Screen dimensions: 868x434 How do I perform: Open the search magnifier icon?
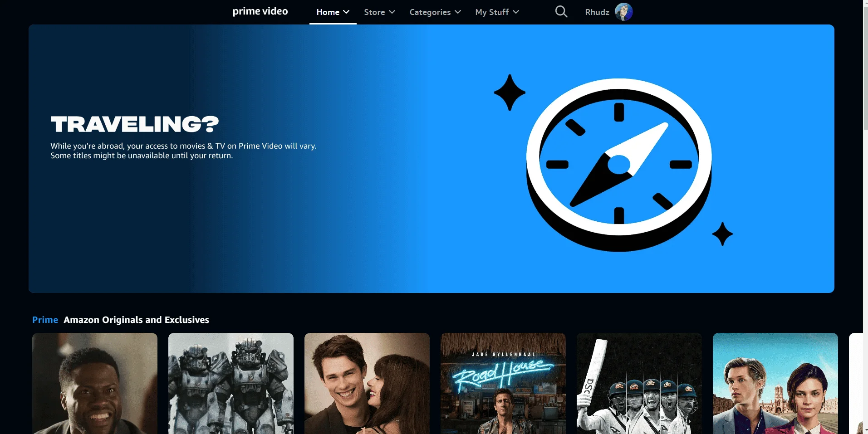(x=561, y=12)
